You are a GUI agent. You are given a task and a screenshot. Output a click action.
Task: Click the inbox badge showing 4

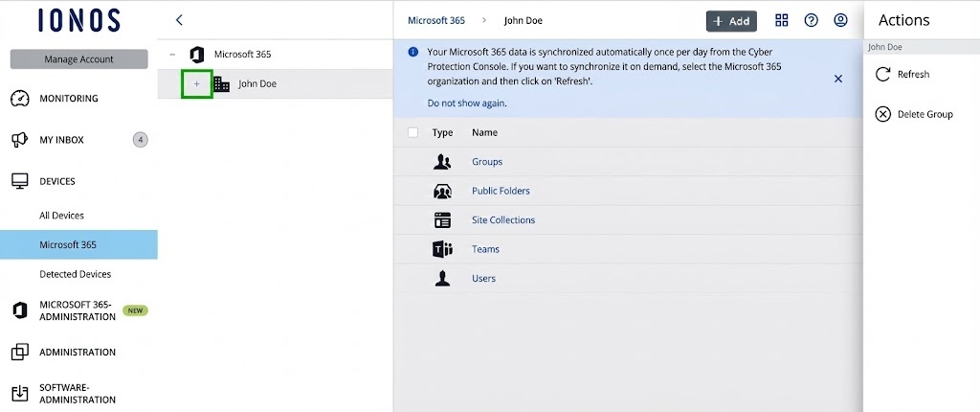[x=141, y=140]
